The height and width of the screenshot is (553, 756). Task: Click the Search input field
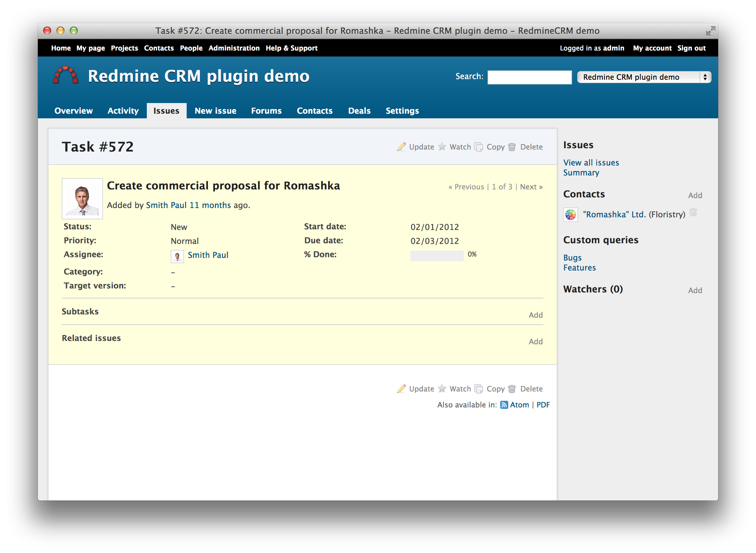click(529, 77)
